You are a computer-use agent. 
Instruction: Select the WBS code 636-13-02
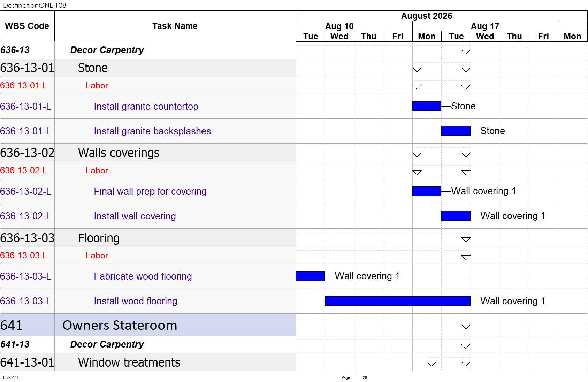[27, 153]
